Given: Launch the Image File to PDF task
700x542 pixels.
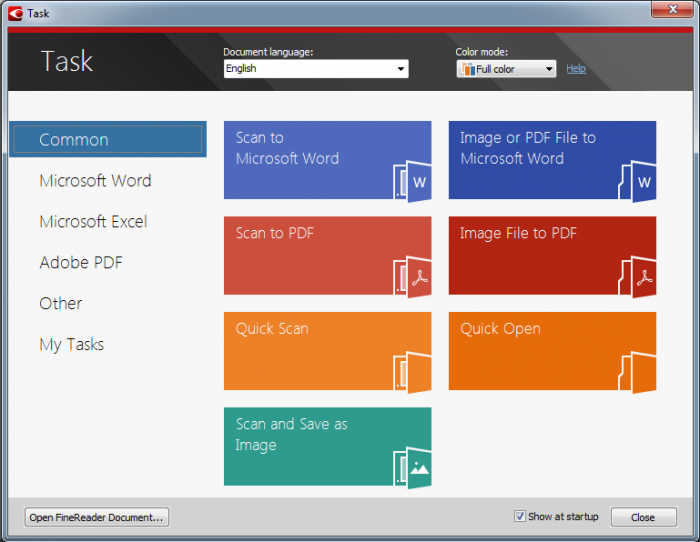Looking at the screenshot, I should tap(552, 255).
